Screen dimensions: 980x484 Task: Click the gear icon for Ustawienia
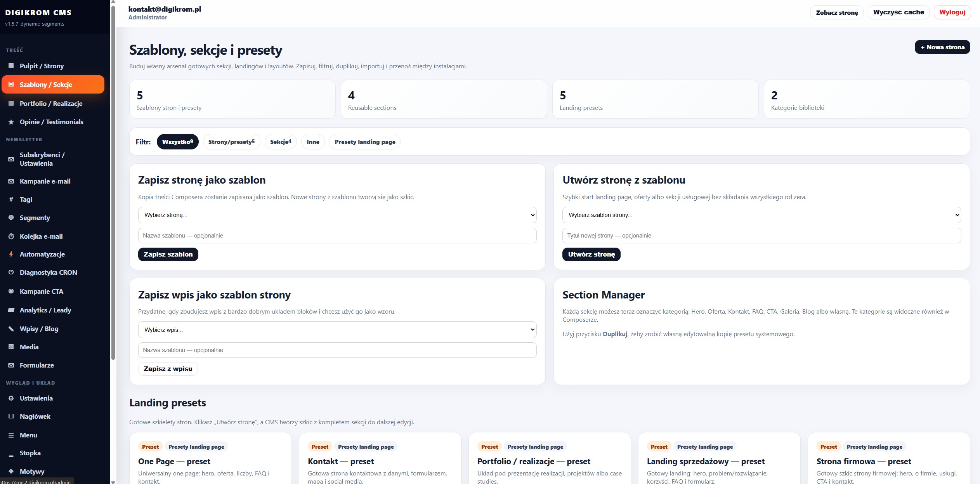(x=11, y=398)
